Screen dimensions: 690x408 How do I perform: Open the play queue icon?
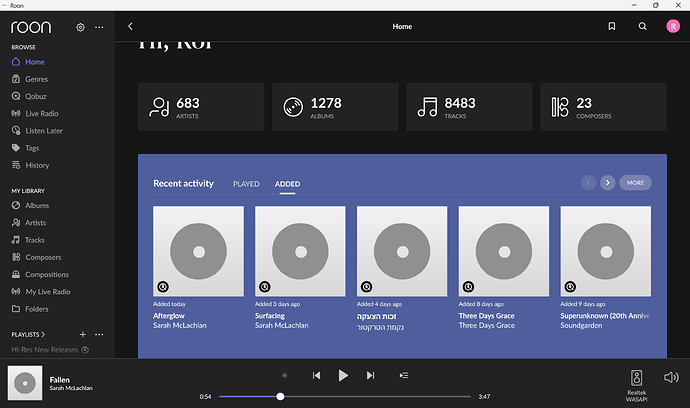coord(403,375)
